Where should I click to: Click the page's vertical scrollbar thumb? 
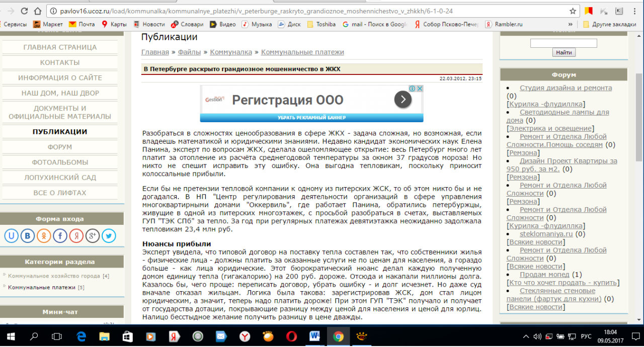click(x=639, y=117)
